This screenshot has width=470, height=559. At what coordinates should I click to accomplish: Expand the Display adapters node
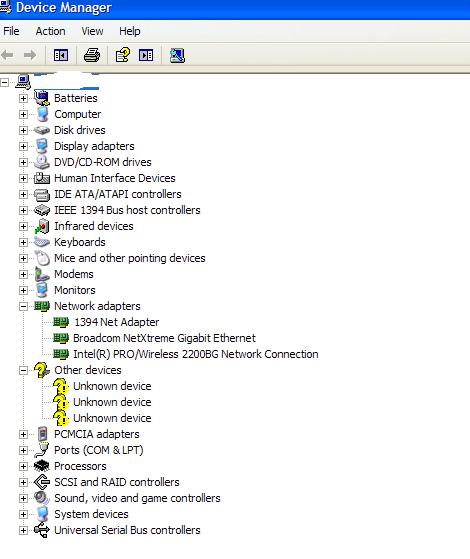[x=23, y=146]
